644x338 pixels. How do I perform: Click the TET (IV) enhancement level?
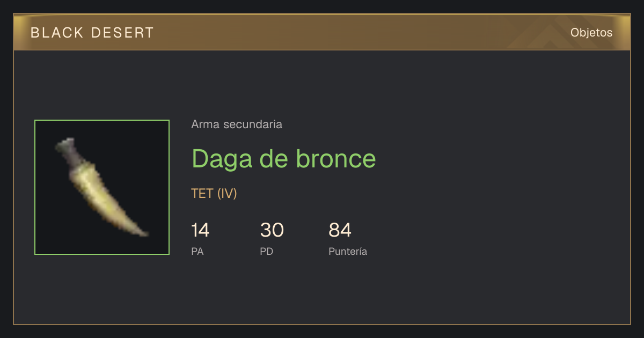pyautogui.click(x=214, y=194)
